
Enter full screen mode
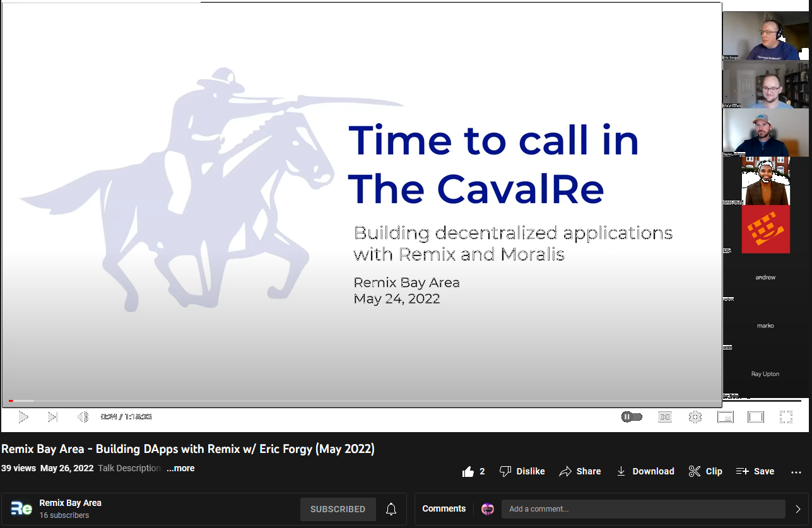pyautogui.click(x=786, y=417)
